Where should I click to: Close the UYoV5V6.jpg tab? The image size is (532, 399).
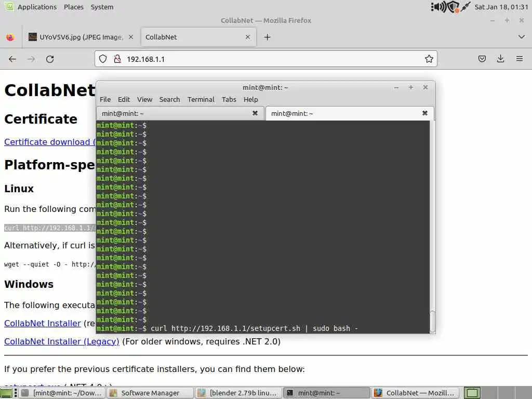131,37
